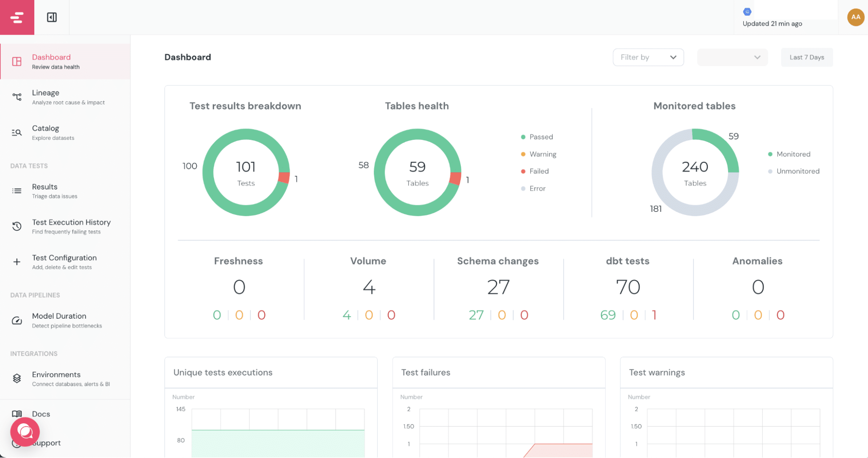Collapse the sidebar with the panel toggle icon

pyautogui.click(x=52, y=17)
